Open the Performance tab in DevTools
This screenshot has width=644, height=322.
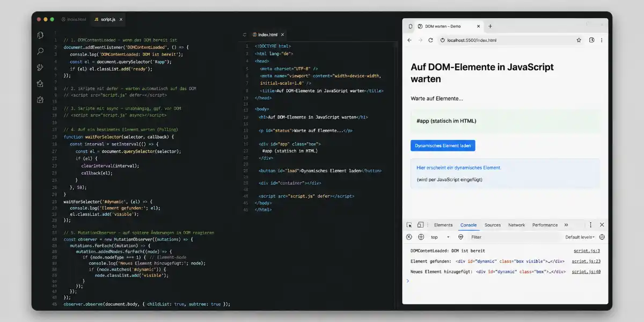point(545,225)
